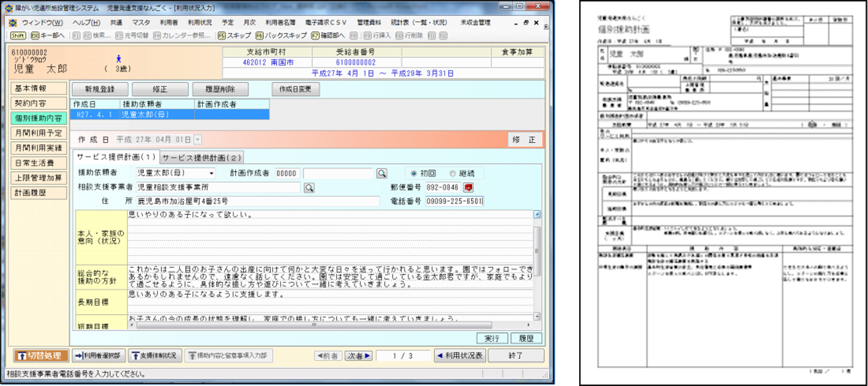
Task: Go to next user with 次者 button
Action: (x=358, y=356)
